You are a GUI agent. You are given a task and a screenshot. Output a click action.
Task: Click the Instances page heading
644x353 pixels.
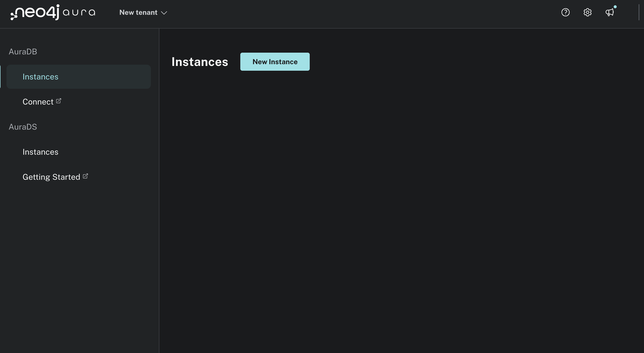click(200, 62)
